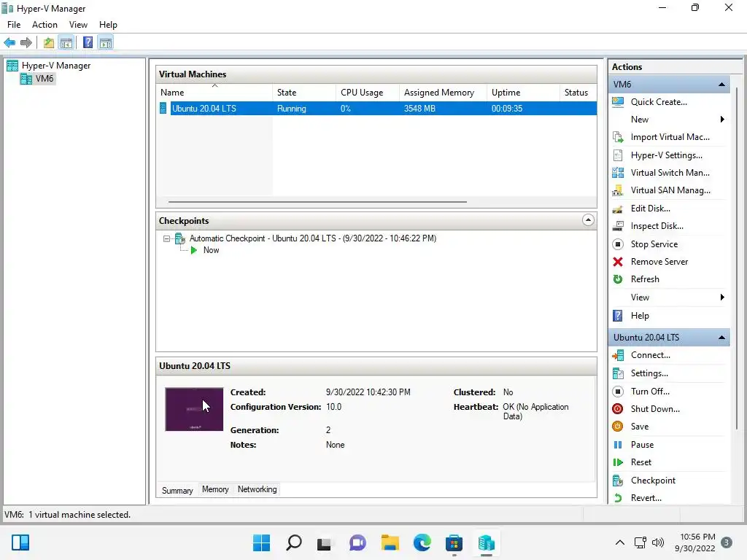Click red Shut Down icon
Viewport: 747px width, 560px height.
(x=618, y=409)
